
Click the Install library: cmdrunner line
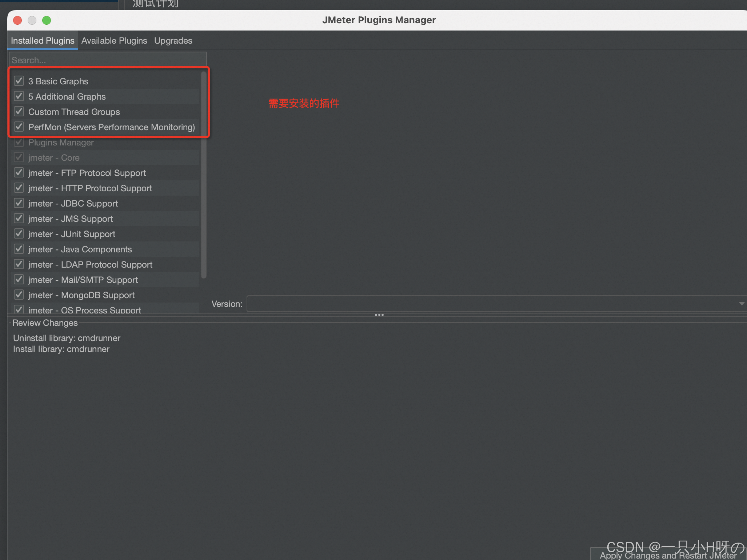[61, 349]
